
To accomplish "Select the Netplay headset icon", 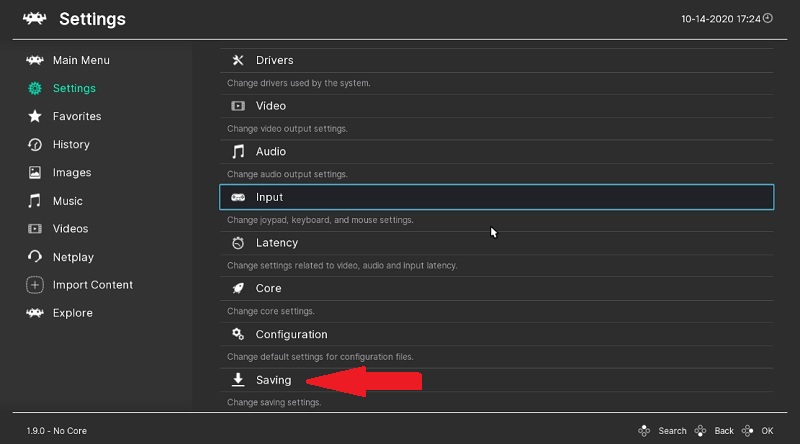I will pos(35,257).
